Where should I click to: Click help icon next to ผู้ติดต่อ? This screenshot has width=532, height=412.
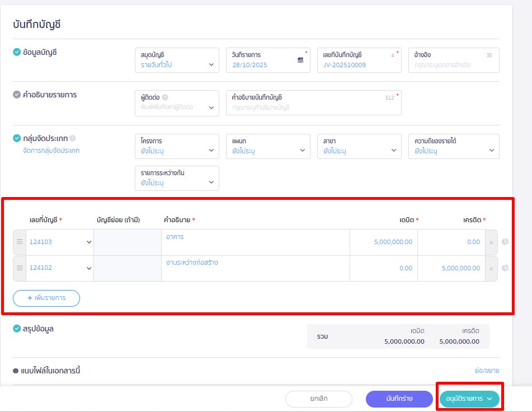point(165,97)
